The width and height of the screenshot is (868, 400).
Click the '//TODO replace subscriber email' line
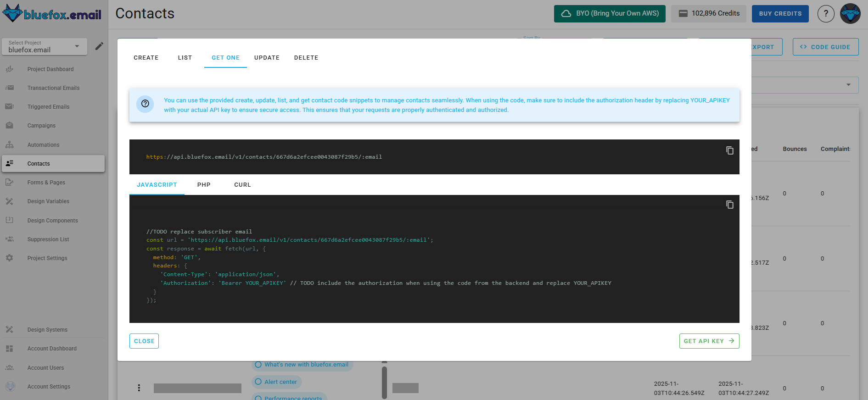[x=199, y=232]
